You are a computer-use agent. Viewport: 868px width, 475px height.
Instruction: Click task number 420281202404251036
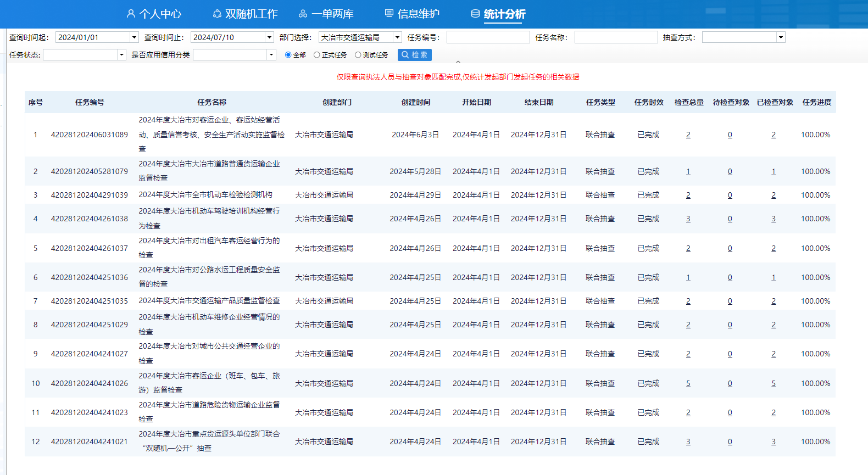click(x=90, y=277)
